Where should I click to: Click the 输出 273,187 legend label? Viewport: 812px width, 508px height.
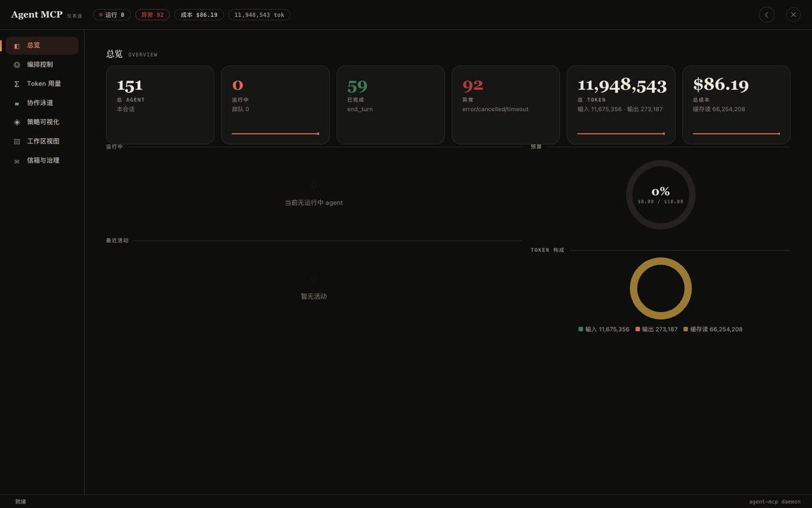(660, 329)
